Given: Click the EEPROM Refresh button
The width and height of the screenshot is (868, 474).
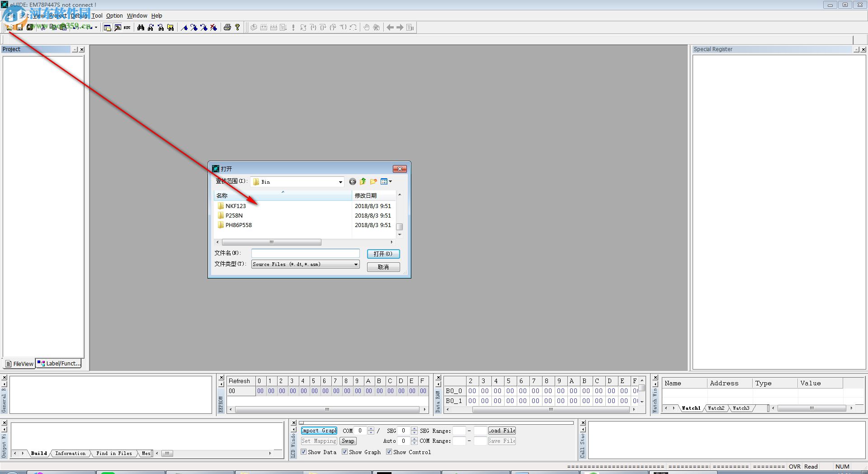Looking at the screenshot, I should pos(240,381).
